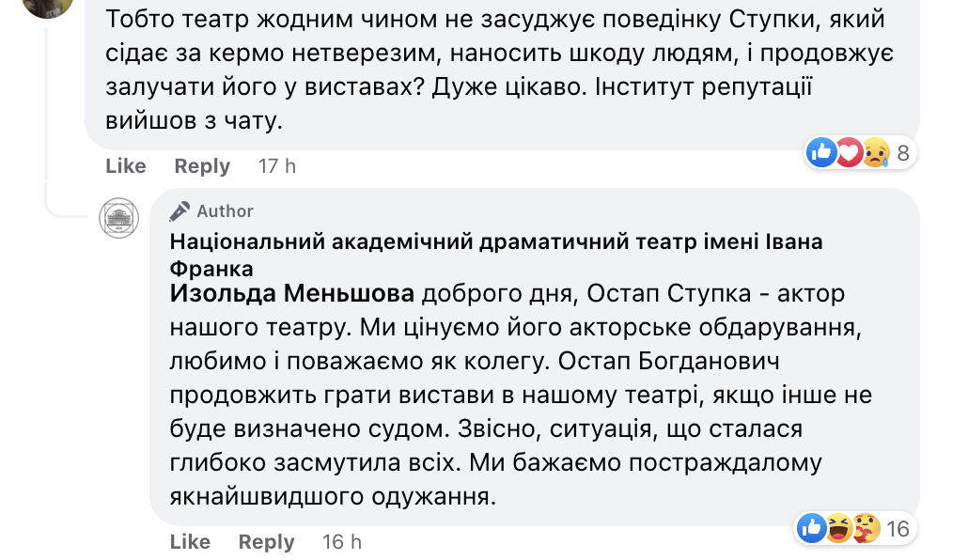Click the sad-face reaction icon on the first comment
Screen dimensions: 968x560
(875, 152)
